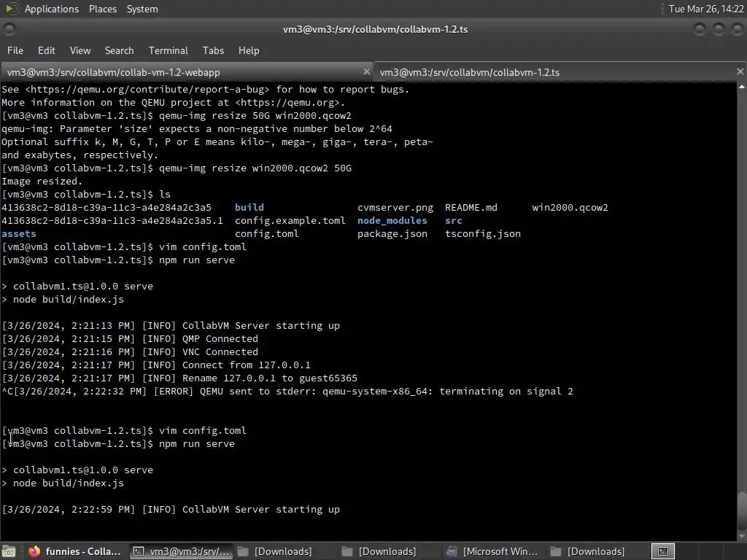Click the 'VNC Connected' log line
This screenshot has width=747, height=560.
(x=130, y=352)
